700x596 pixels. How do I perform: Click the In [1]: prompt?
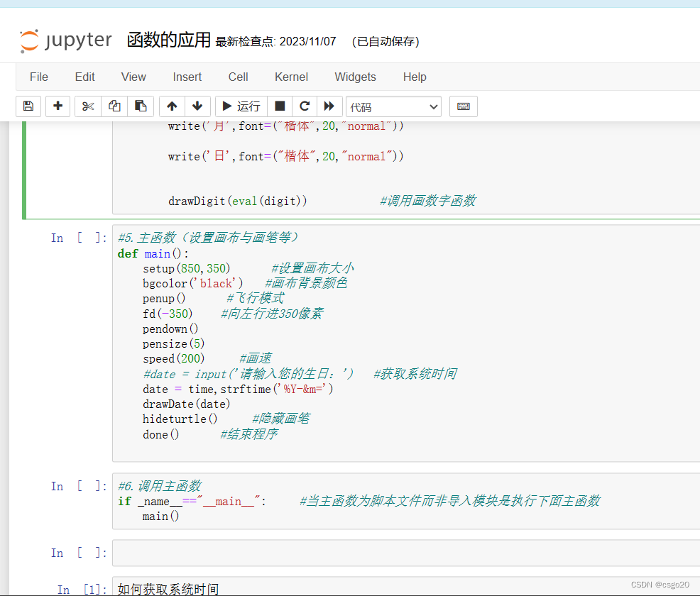[x=82, y=590]
